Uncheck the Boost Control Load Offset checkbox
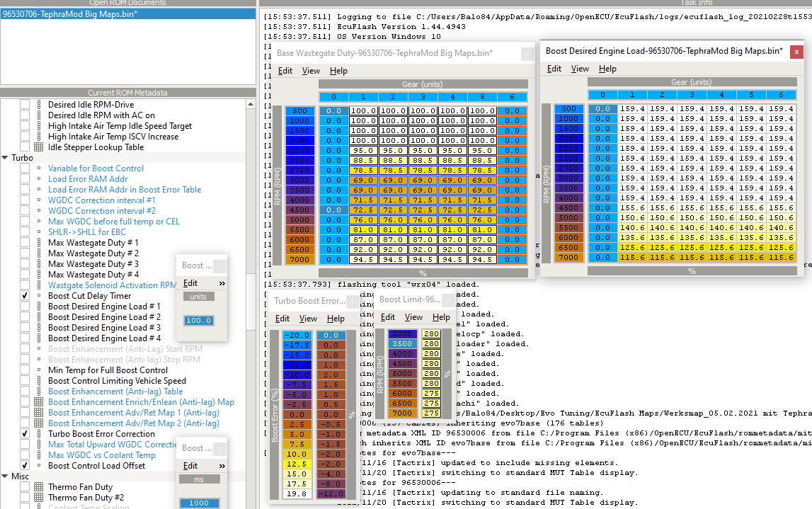 click(x=25, y=466)
